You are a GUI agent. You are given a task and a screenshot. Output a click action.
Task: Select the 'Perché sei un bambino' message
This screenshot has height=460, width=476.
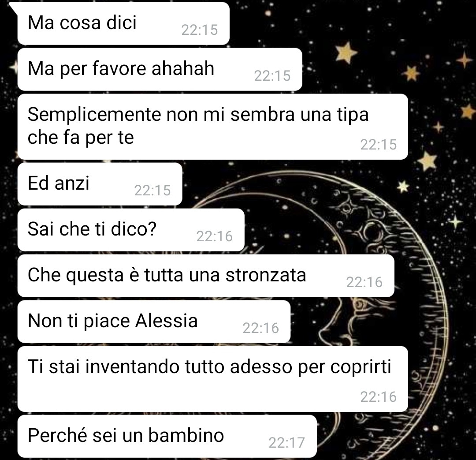[x=167, y=436]
